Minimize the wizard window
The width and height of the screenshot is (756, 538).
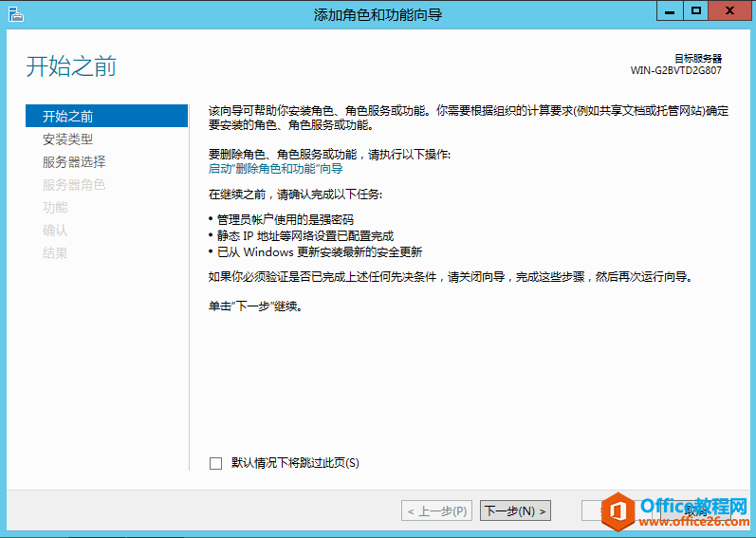(670, 11)
